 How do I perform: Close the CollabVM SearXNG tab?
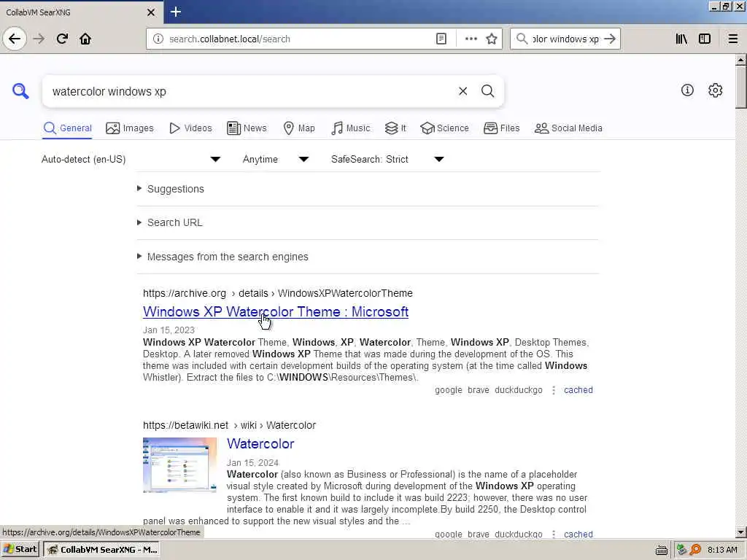click(x=151, y=12)
